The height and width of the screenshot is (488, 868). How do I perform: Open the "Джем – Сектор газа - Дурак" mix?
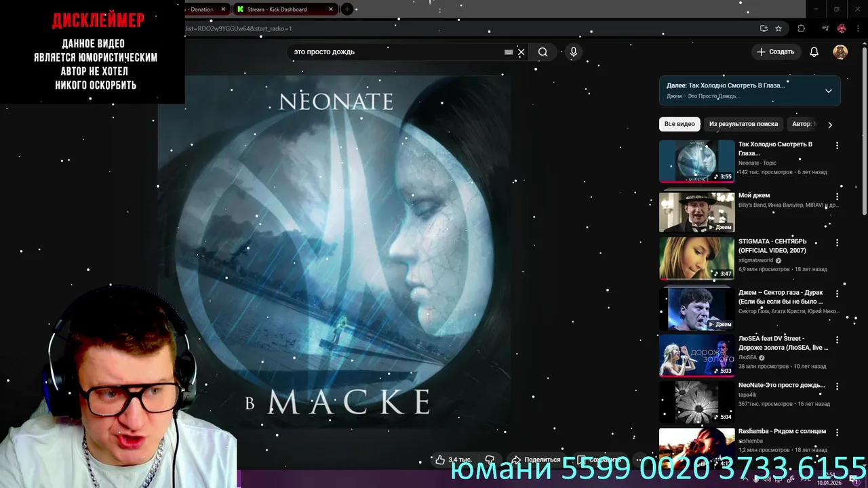click(781, 297)
